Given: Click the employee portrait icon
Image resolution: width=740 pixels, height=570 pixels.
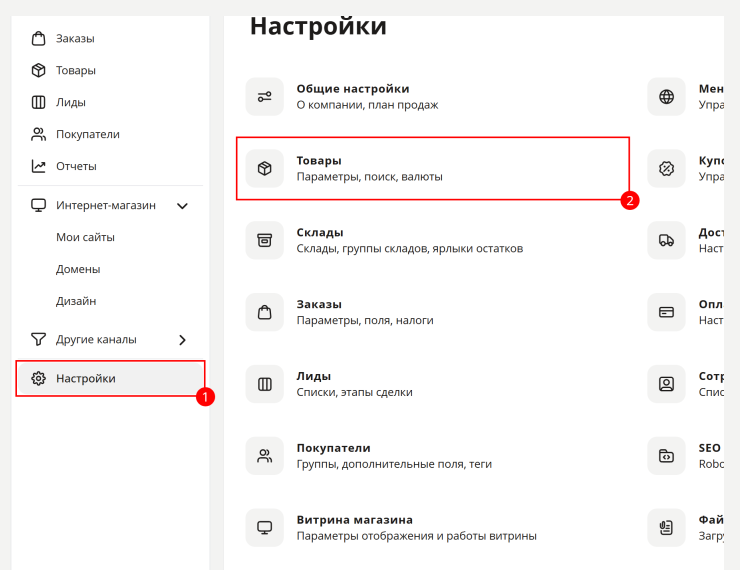Looking at the screenshot, I should (666, 384).
